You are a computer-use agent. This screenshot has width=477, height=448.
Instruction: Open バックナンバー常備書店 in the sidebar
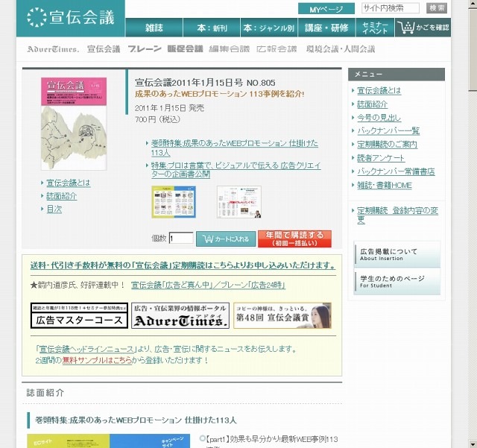coord(396,171)
